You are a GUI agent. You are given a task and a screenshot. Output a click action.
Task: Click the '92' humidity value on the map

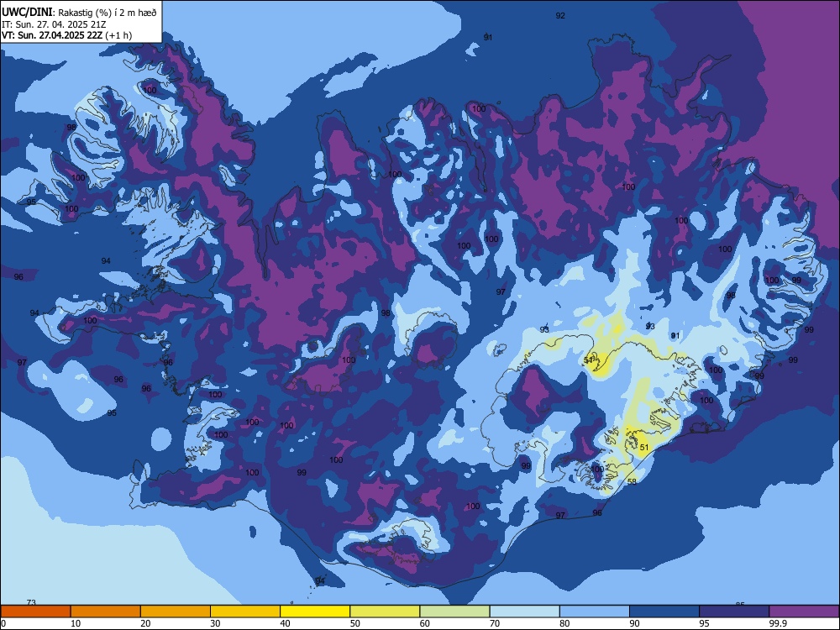click(560, 15)
